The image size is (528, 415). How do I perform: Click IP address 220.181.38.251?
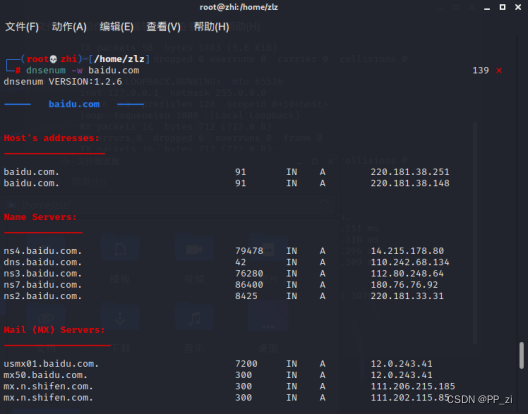click(410, 172)
